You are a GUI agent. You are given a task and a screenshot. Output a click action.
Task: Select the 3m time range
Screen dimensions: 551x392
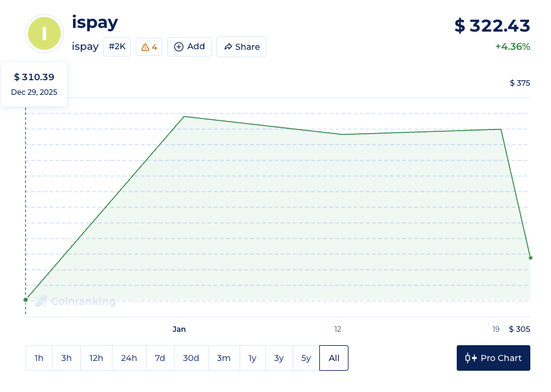224,358
